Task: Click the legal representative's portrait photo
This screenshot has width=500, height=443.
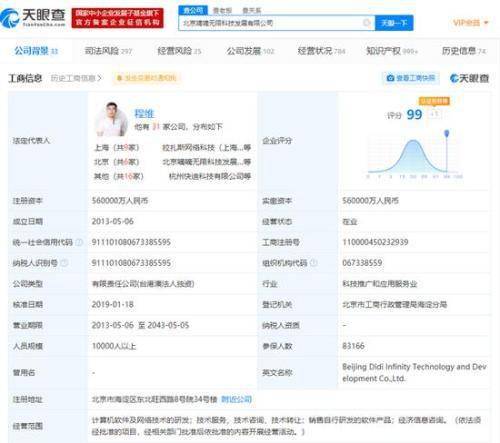Action: pos(112,119)
